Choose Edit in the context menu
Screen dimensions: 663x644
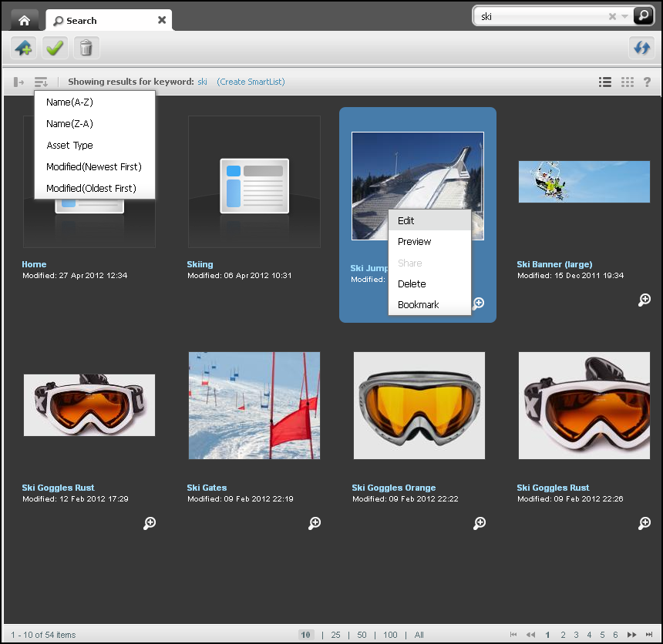pyautogui.click(x=429, y=220)
